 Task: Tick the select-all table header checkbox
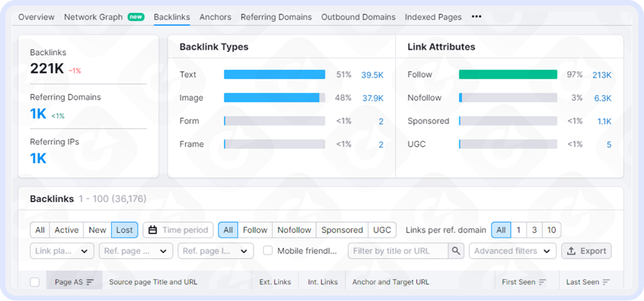(35, 282)
